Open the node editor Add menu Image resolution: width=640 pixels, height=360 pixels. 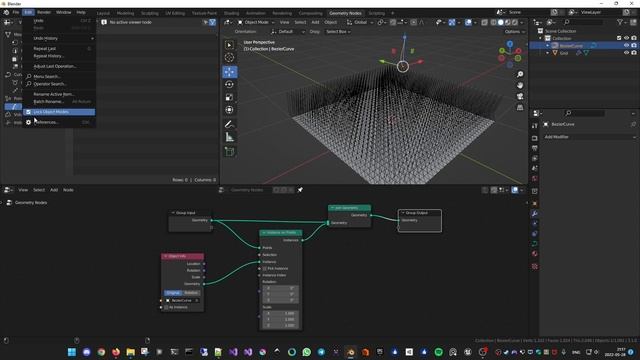click(54, 190)
